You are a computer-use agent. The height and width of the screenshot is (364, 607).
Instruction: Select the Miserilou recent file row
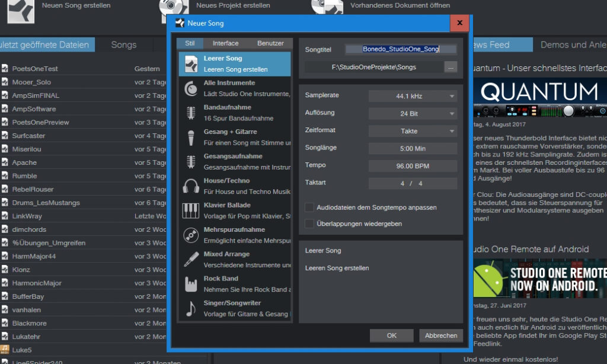83,149
